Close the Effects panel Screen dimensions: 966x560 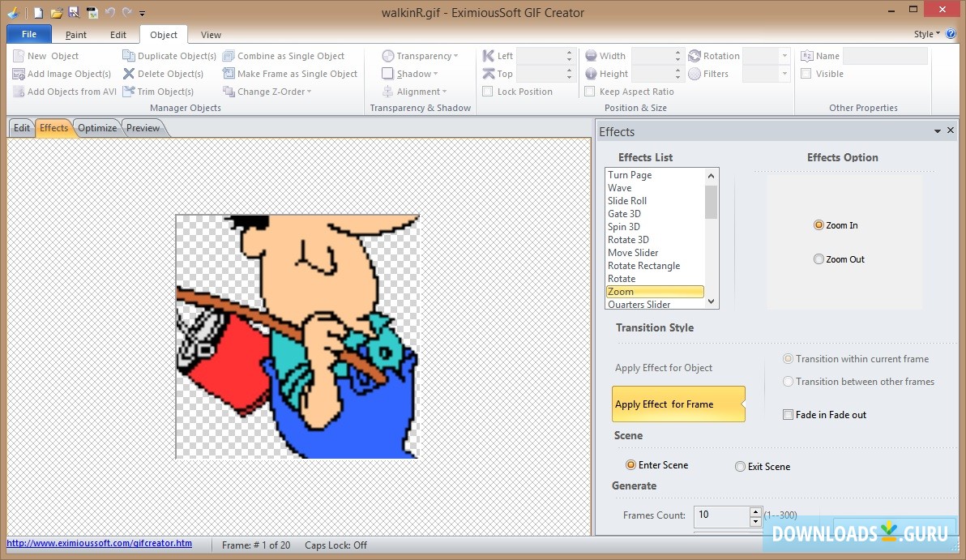951,130
